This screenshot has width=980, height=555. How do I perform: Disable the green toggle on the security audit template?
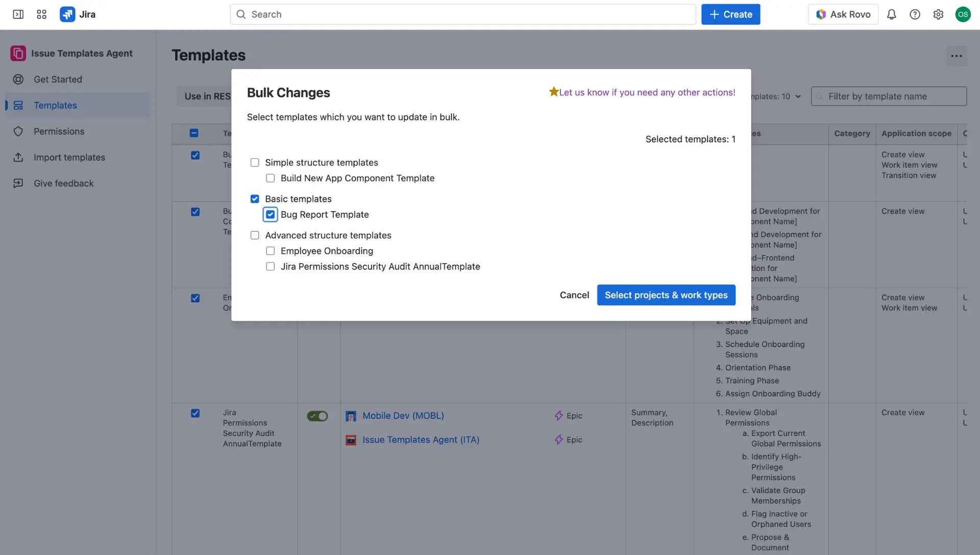pyautogui.click(x=317, y=416)
